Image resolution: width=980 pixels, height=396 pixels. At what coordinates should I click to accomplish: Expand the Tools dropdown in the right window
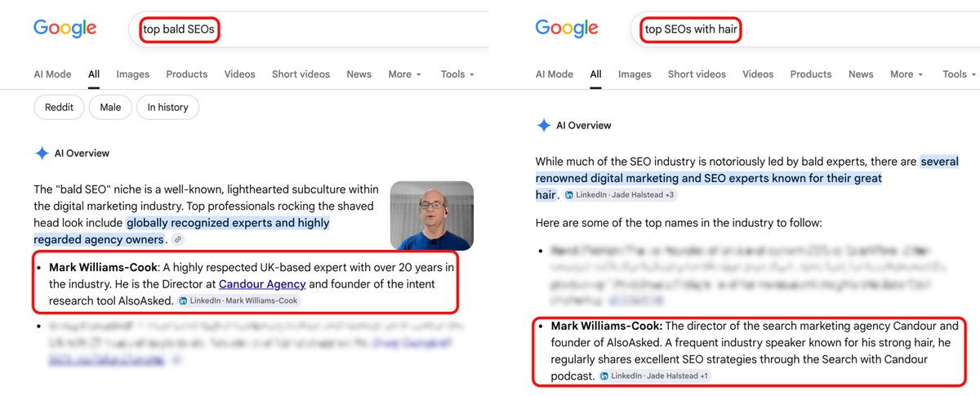(x=960, y=74)
